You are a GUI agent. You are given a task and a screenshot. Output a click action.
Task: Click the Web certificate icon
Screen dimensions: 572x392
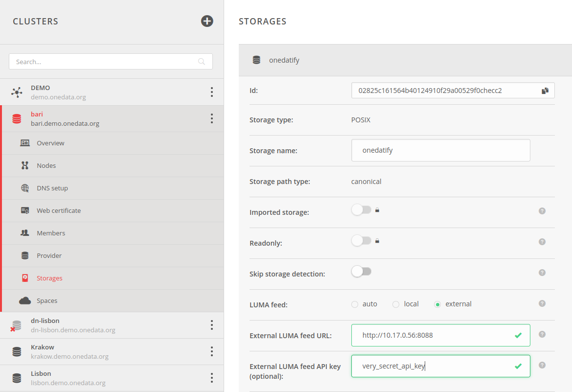pyautogui.click(x=25, y=210)
